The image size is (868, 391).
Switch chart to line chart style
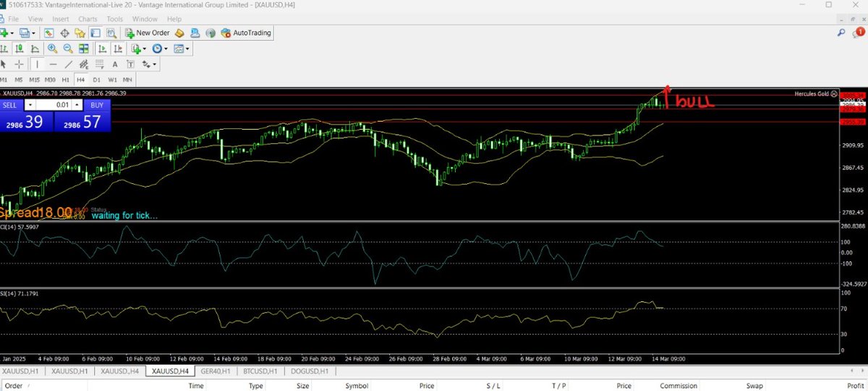tap(35, 49)
